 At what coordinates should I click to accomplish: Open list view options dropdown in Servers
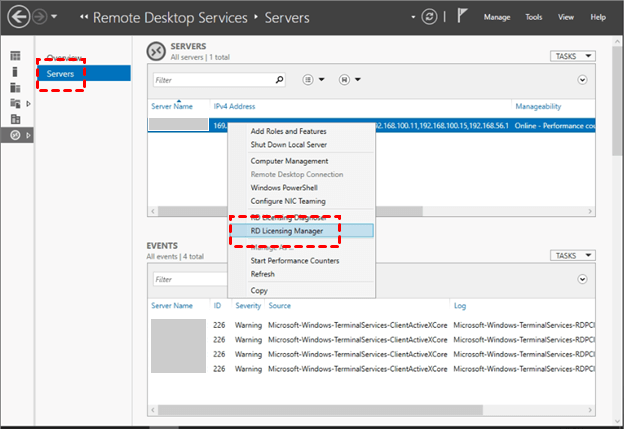[x=313, y=79]
